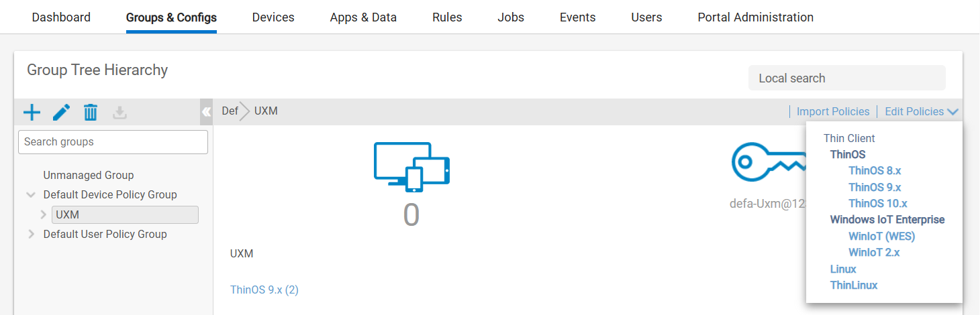Expand Default User Policy Group

point(31,235)
